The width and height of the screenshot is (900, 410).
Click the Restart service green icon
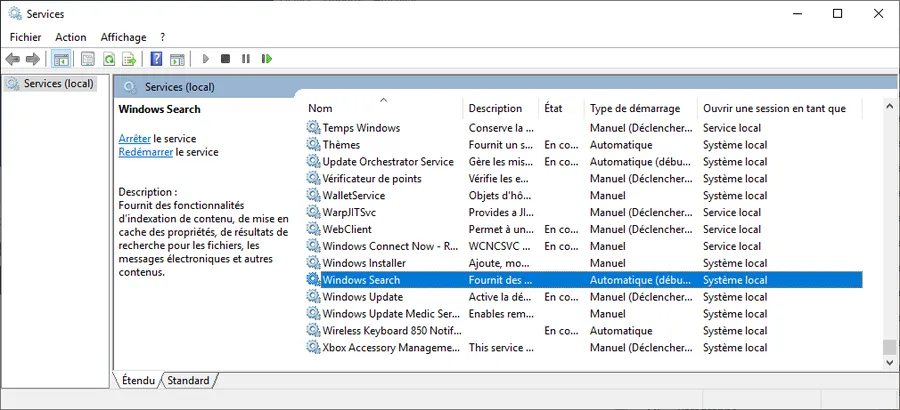(266, 59)
